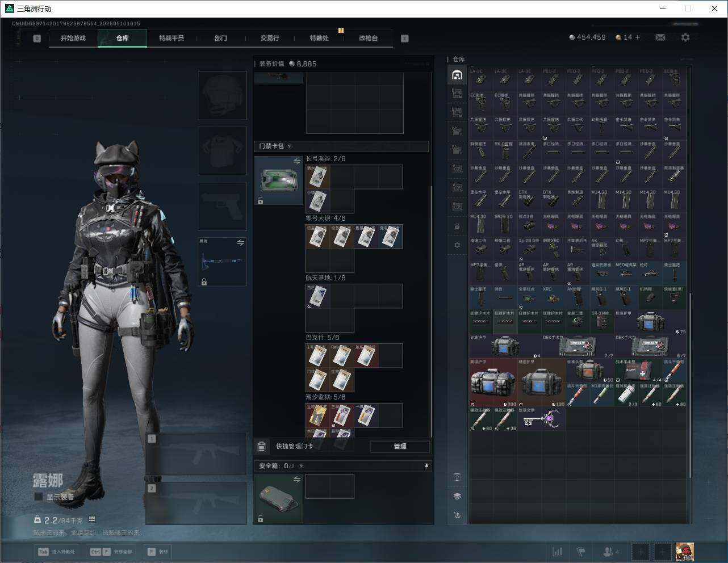
Task: Click the Delta Force app icon in title bar
Action: coord(9,9)
